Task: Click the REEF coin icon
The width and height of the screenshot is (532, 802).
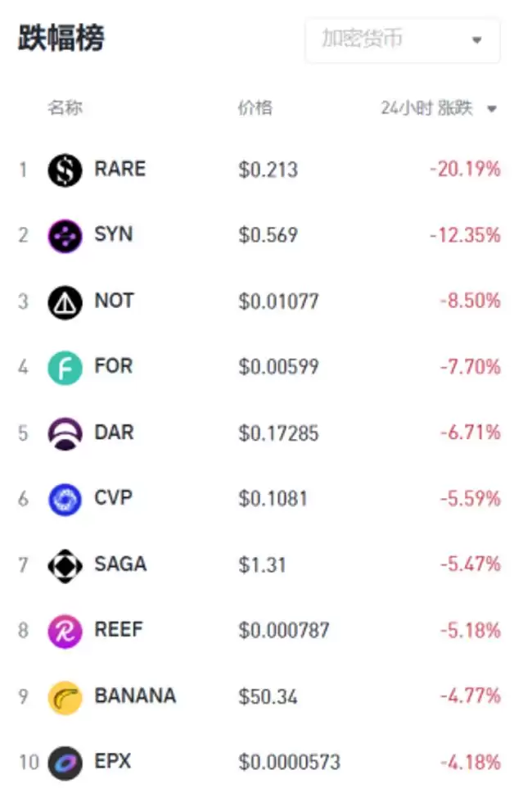Action: tap(65, 631)
